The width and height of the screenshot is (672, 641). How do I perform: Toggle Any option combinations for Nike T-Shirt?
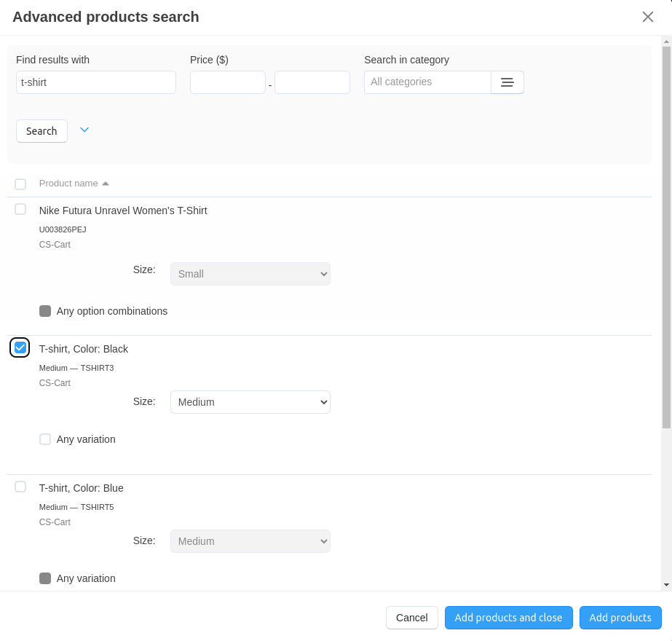pos(45,311)
